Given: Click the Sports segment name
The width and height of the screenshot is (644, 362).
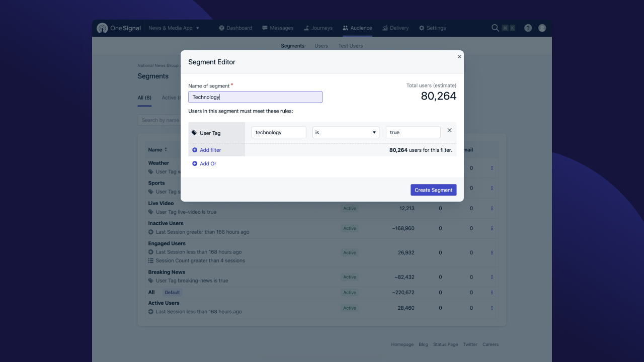Looking at the screenshot, I should (x=156, y=183).
